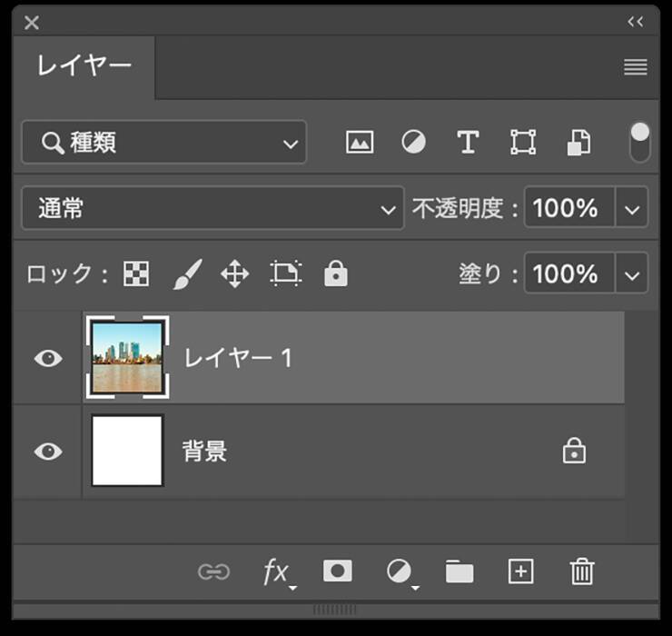Filter layers by type (T) layers
This screenshot has height=636, width=672.
pos(467,143)
